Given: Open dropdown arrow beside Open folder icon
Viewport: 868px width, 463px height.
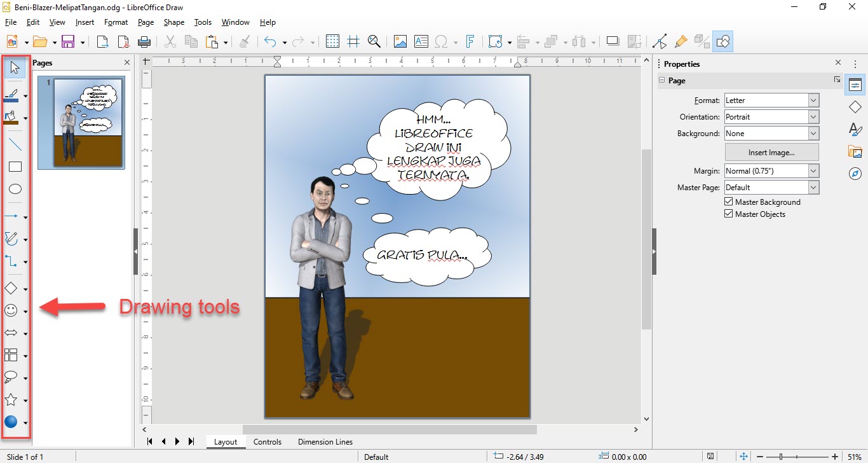Looking at the screenshot, I should (55, 43).
